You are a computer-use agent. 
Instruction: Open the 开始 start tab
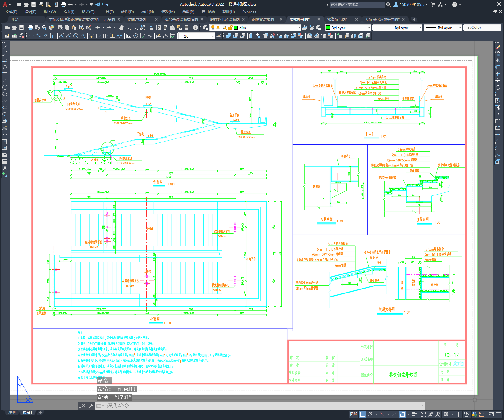(15, 19)
